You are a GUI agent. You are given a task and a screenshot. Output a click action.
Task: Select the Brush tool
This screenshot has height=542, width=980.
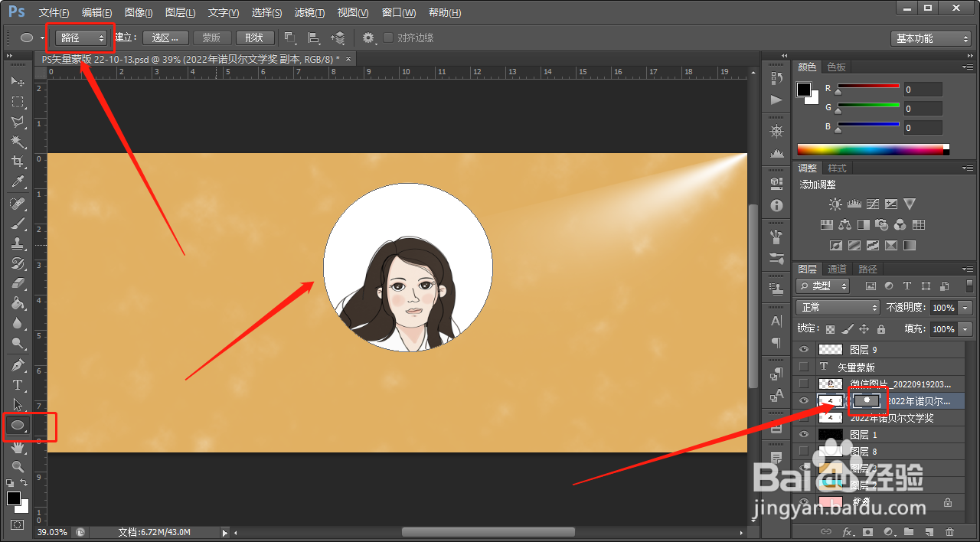[18, 224]
